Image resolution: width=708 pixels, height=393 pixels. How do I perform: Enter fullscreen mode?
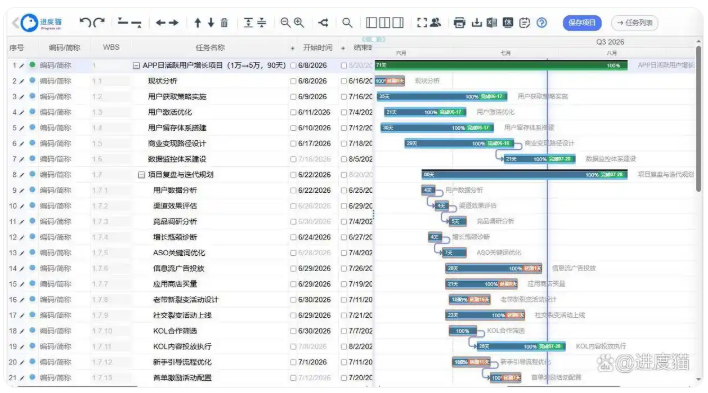[x=422, y=23]
